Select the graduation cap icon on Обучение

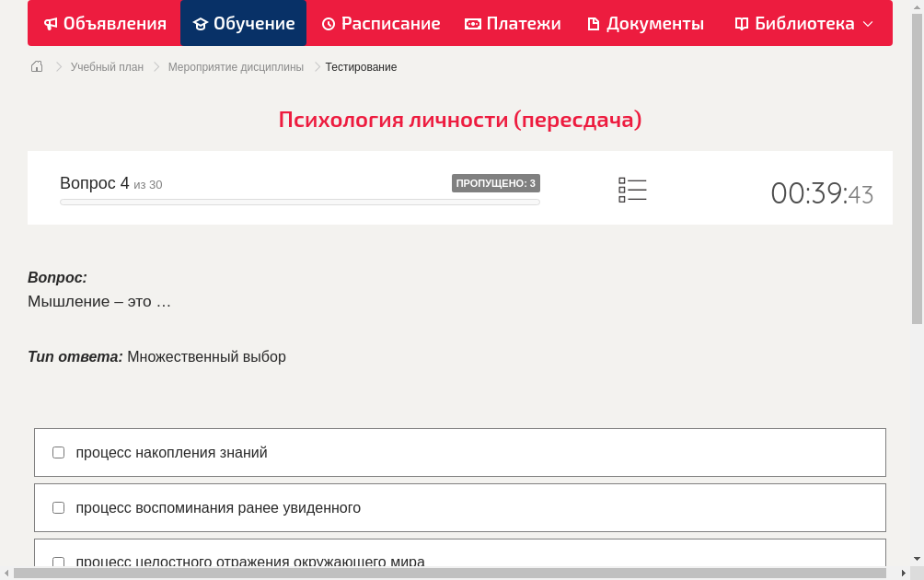pyautogui.click(x=202, y=23)
